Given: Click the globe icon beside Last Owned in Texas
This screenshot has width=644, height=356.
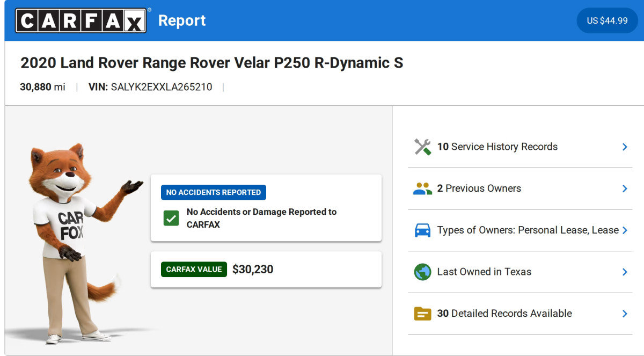Looking at the screenshot, I should 423,272.
